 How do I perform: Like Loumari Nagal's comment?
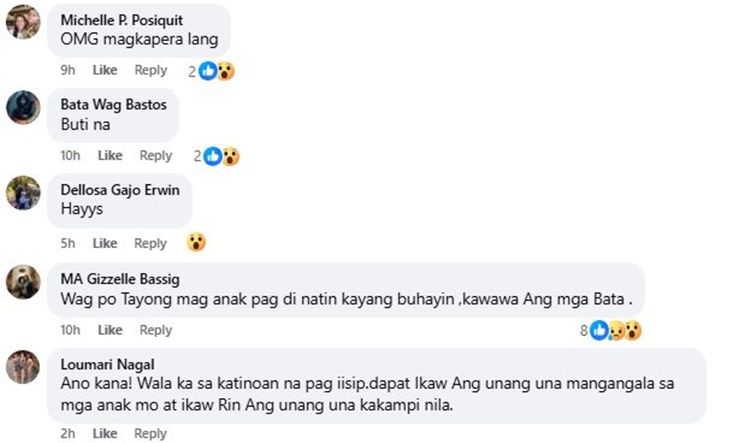(x=105, y=433)
